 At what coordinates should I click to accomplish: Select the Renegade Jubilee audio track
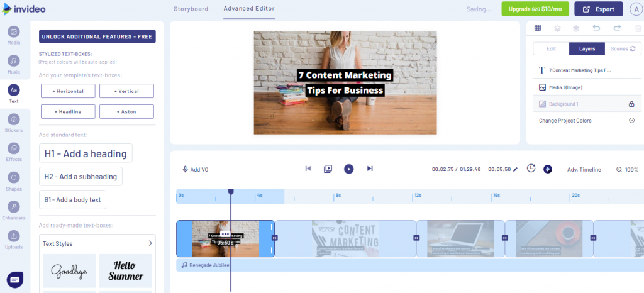click(x=410, y=265)
